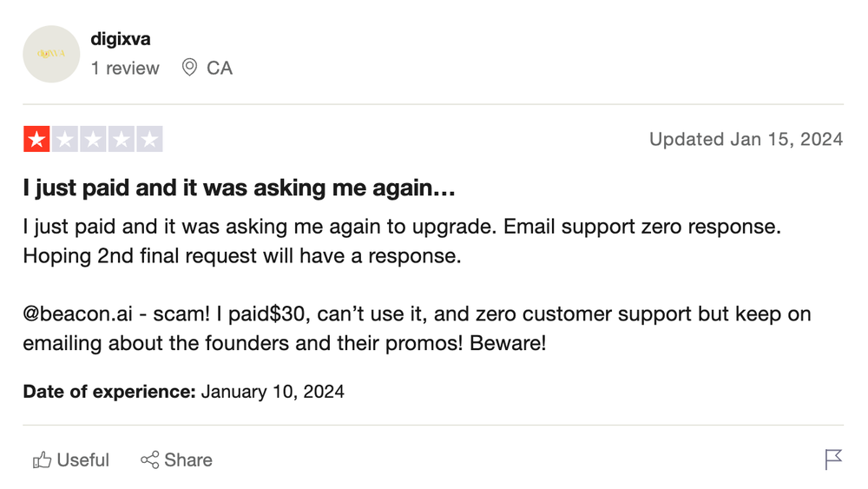Click the 'Updated Jan 15, 2024' date

tap(746, 139)
